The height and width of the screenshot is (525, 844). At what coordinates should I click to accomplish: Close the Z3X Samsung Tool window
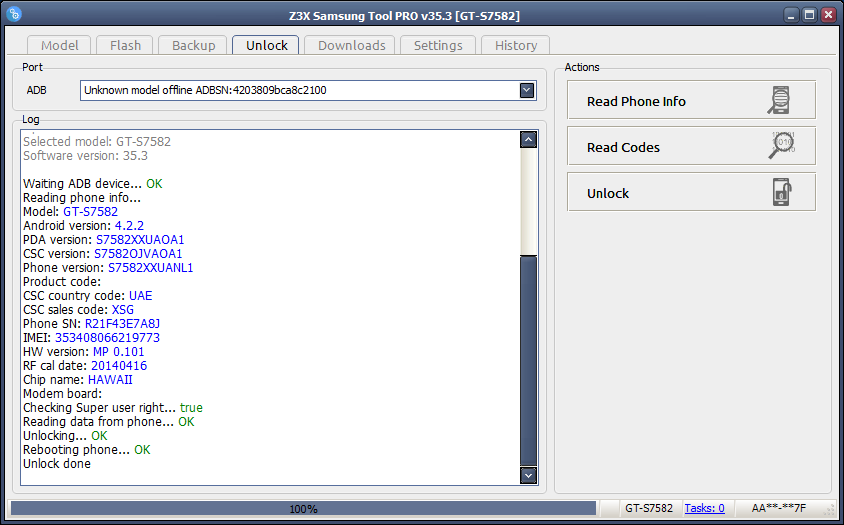click(x=828, y=15)
